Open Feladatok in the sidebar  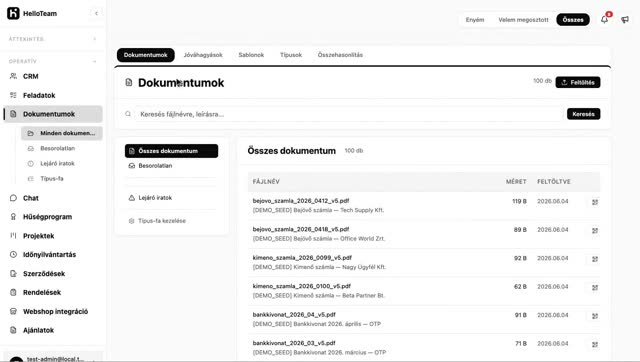tap(53, 95)
